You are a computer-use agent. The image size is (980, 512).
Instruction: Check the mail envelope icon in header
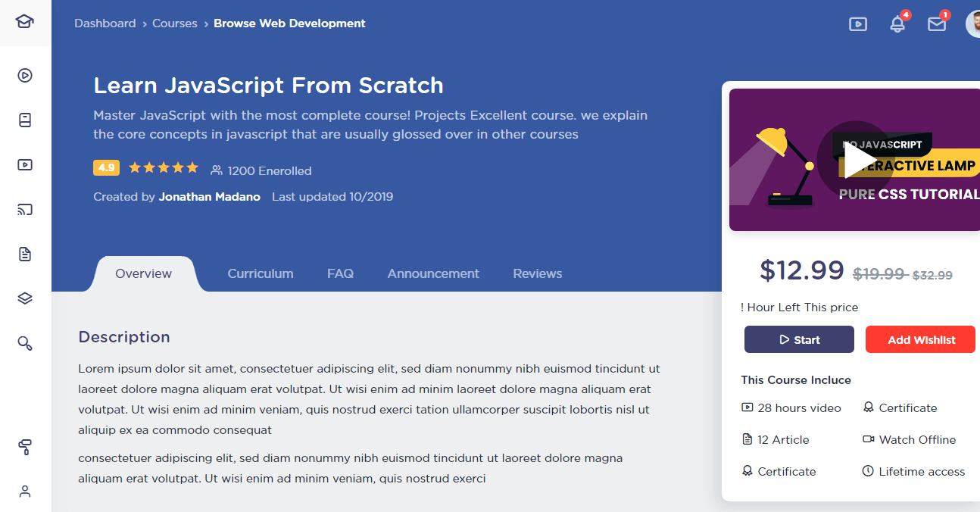tap(937, 23)
